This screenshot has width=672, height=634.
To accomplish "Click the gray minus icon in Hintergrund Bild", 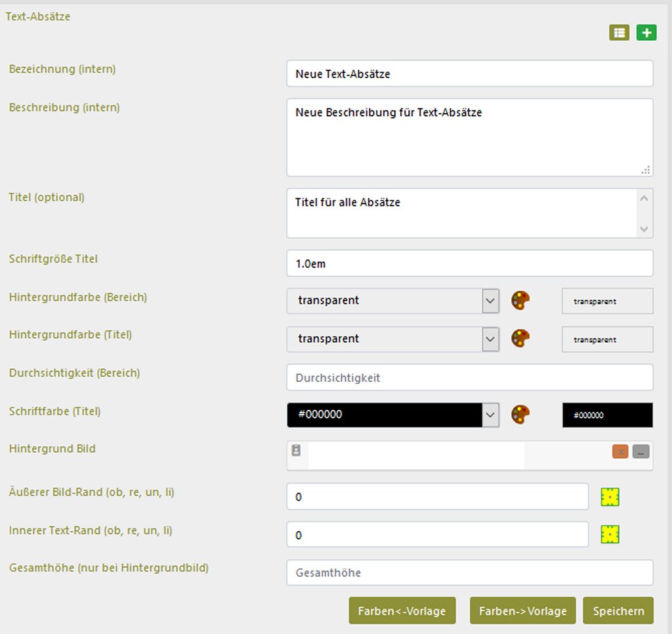I will (x=640, y=452).
